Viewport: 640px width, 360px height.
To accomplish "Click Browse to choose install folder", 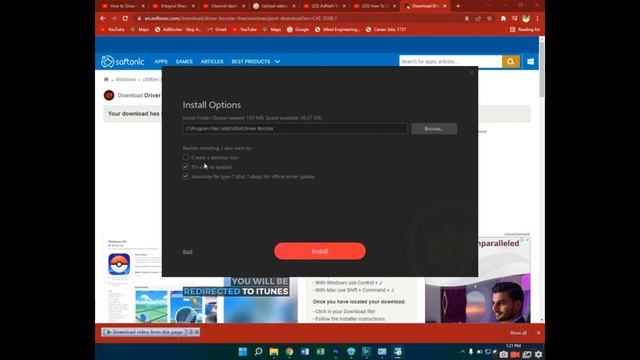I will tap(434, 129).
